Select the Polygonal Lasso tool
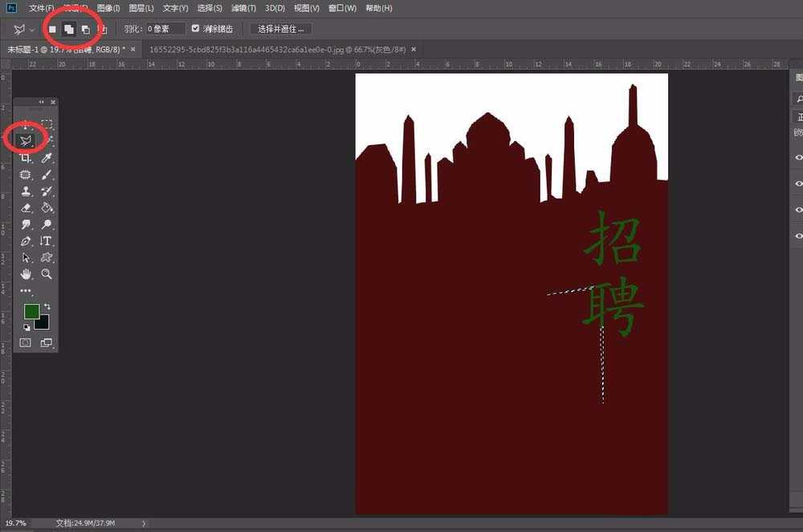 pos(26,140)
